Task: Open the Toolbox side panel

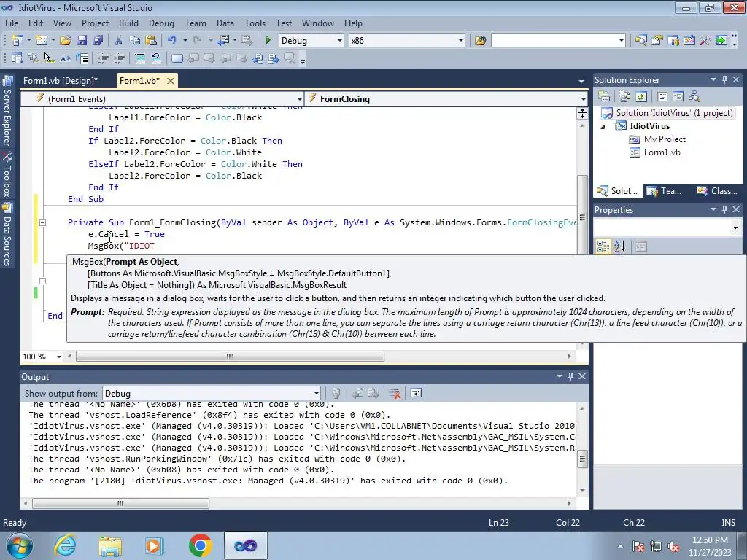Action: (7, 175)
